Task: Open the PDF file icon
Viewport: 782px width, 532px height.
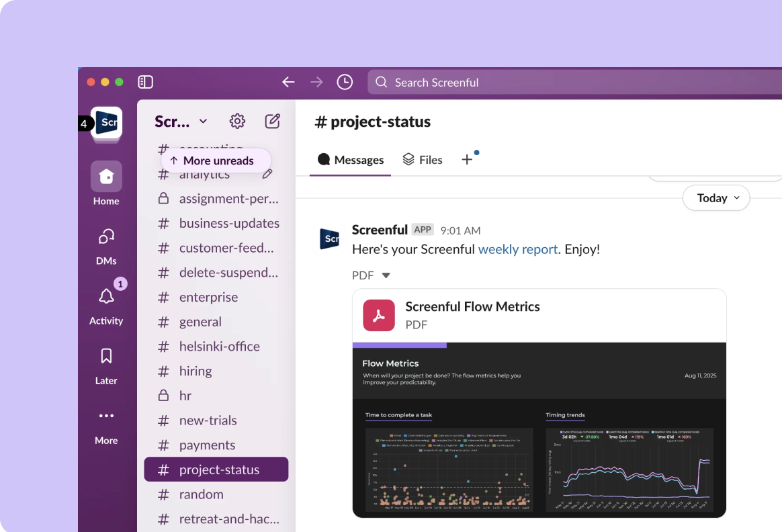Action: 378,315
